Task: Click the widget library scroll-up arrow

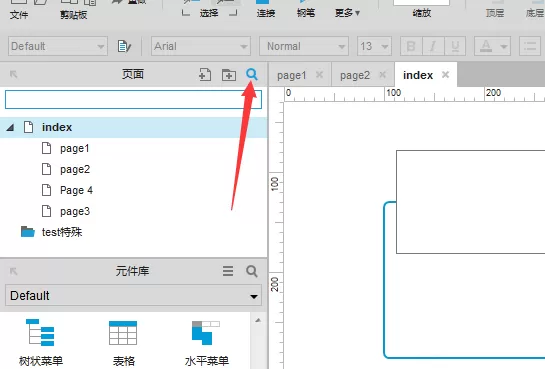Action: [258, 320]
